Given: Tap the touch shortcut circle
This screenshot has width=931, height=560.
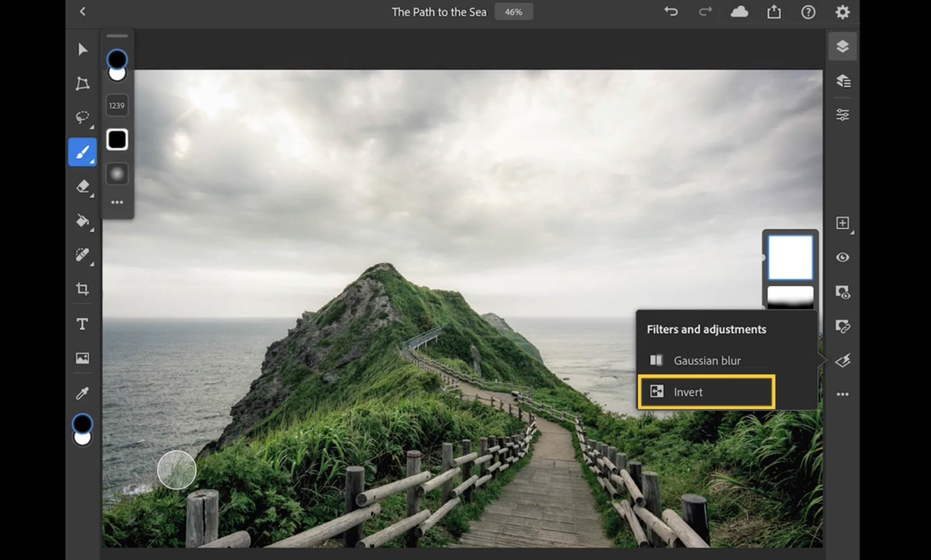Looking at the screenshot, I should pyautogui.click(x=177, y=470).
